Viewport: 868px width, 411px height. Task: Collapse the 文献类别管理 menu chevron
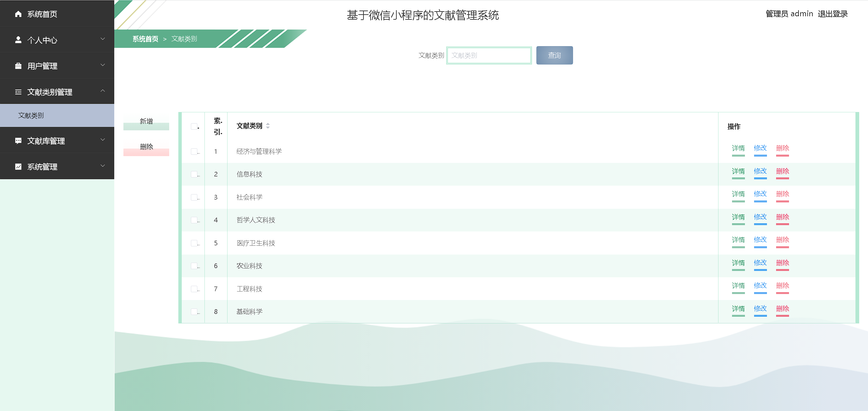coord(103,91)
